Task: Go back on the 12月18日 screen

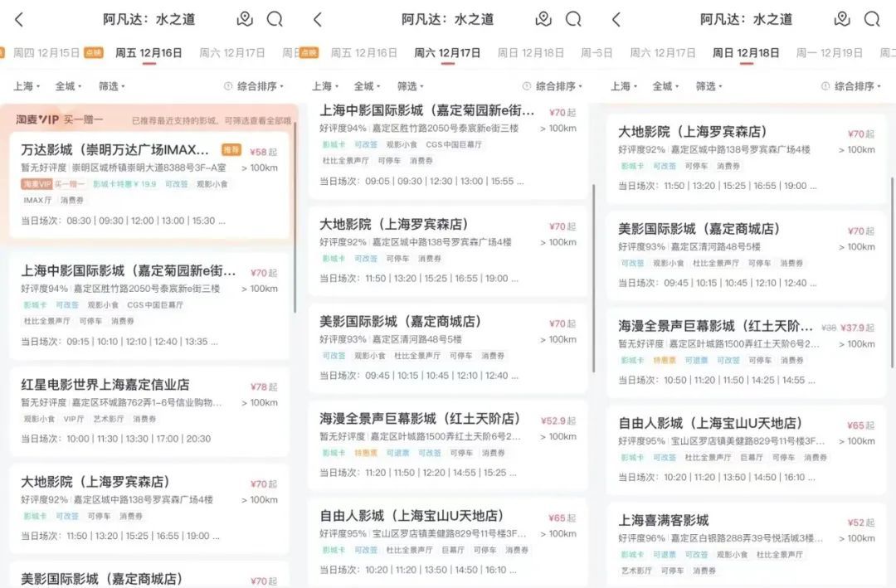Action: tap(616, 19)
